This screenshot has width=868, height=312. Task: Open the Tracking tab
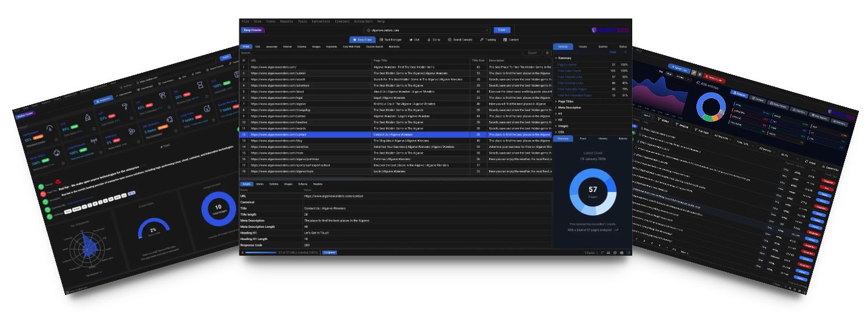[x=489, y=39]
